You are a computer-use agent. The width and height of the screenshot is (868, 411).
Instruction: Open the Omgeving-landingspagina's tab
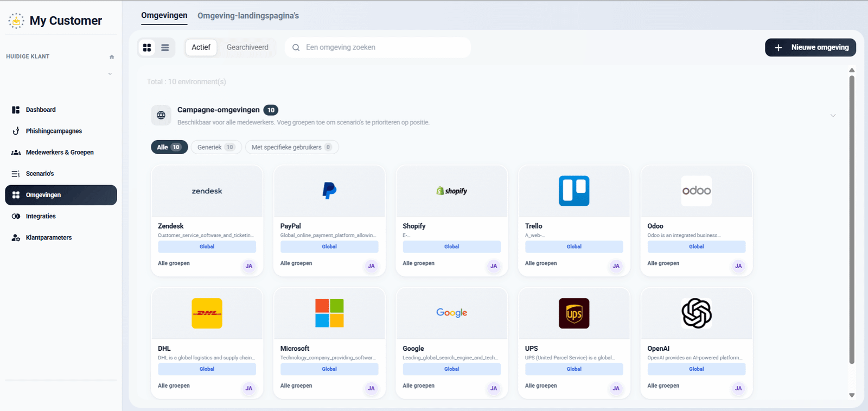coord(248,16)
